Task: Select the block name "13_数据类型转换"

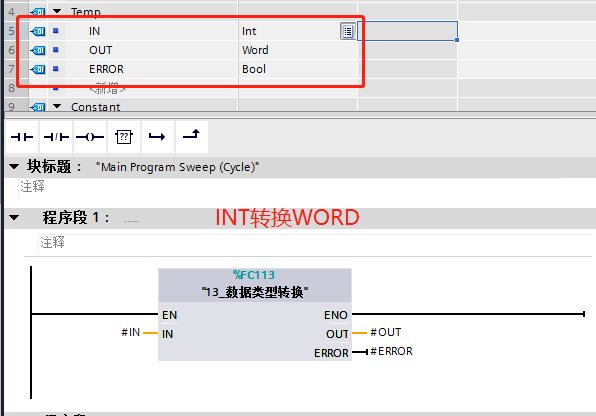Action: point(255,292)
